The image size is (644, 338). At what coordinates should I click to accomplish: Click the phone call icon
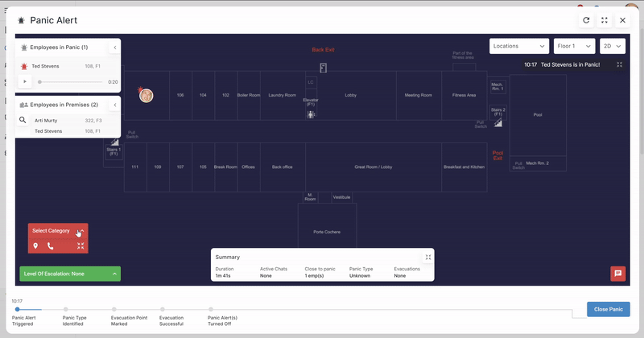[50, 246]
